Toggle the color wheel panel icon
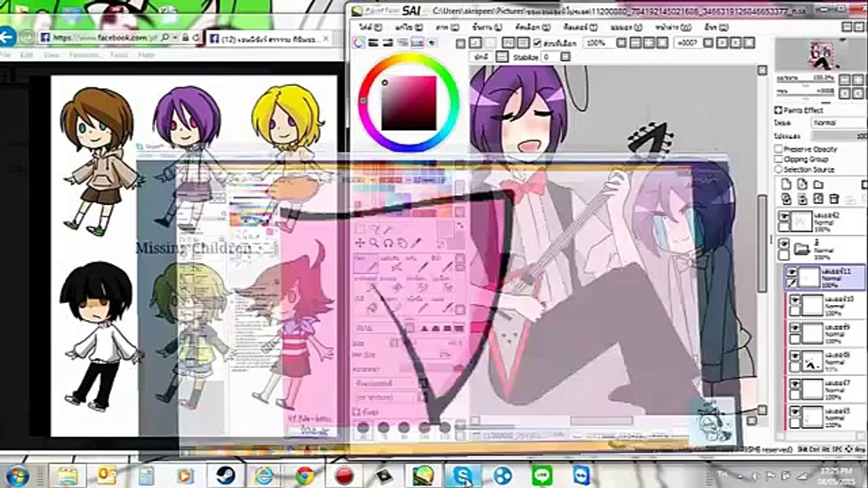 pos(359,43)
